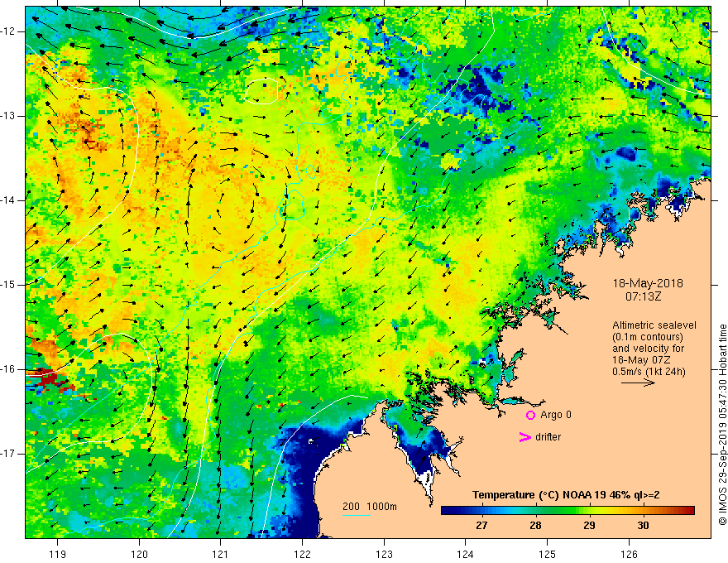Click the magenta drifter arrowhead symbol
The width and height of the screenshot is (728, 563).
point(524,437)
